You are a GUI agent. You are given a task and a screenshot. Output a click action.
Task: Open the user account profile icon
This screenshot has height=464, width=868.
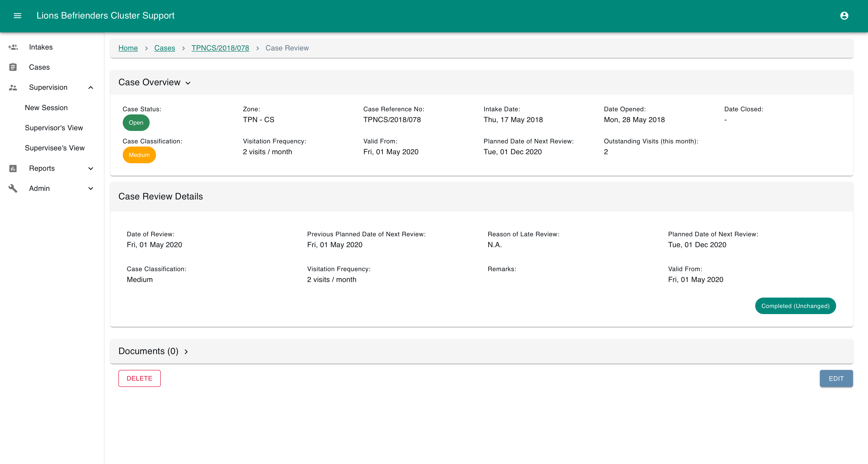coord(844,16)
